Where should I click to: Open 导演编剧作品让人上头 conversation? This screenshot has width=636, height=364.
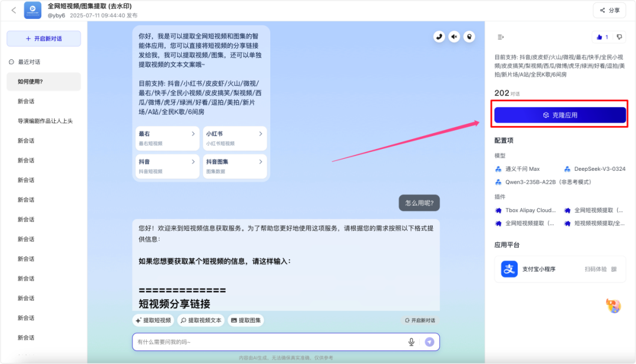click(44, 121)
